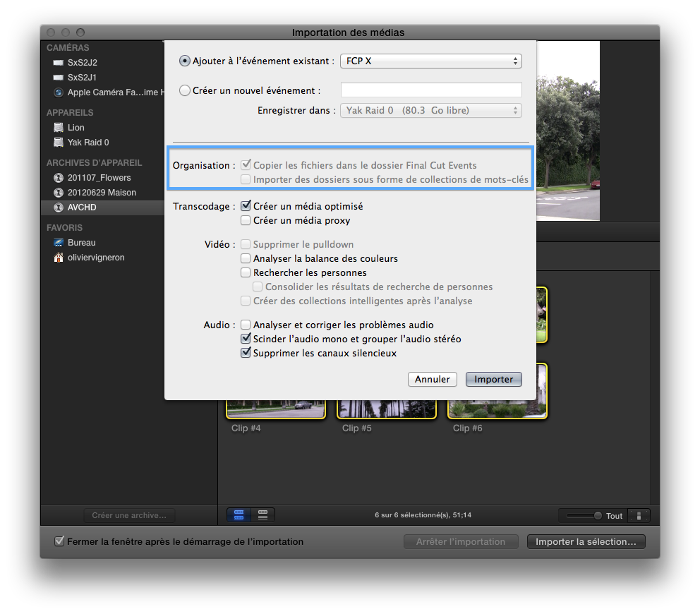Select the SxS2J2 camera card icon

pyautogui.click(x=58, y=63)
